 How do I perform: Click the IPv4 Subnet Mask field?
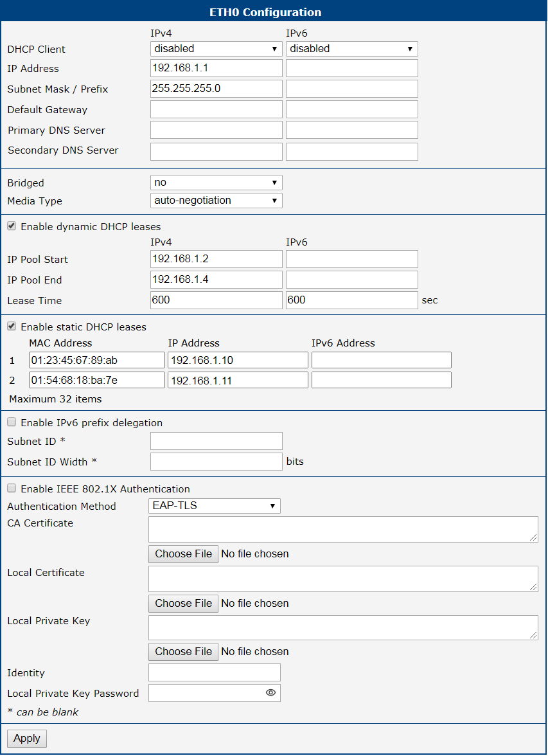(x=217, y=89)
